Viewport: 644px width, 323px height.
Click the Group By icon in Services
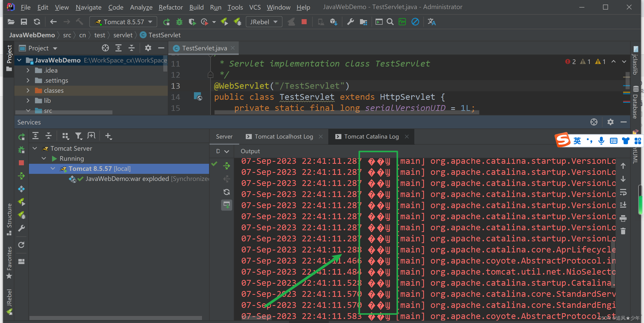click(65, 136)
